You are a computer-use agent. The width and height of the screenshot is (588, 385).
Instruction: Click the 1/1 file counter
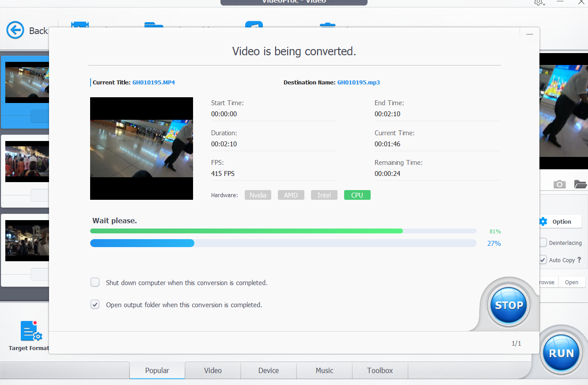pyautogui.click(x=516, y=343)
